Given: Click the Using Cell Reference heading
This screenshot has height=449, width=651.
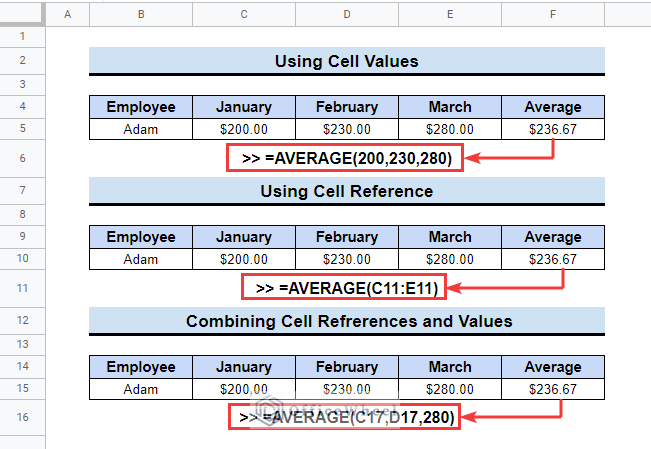Looking at the screenshot, I should pos(347,191).
